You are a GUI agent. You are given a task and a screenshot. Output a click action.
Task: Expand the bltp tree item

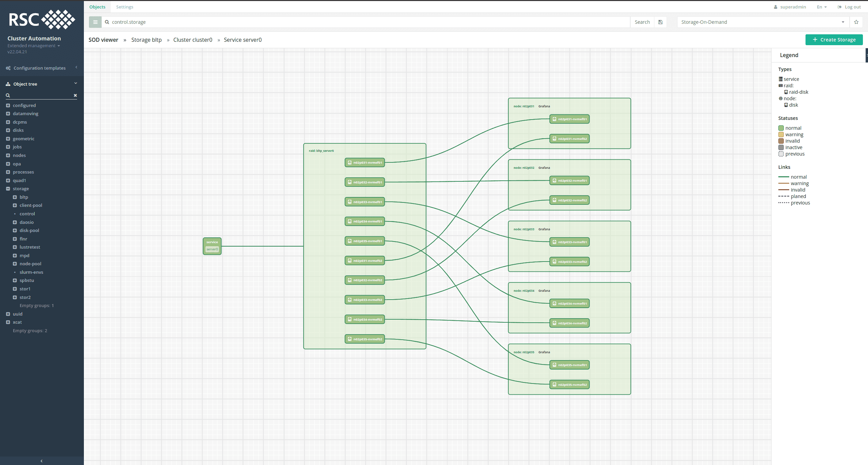[15, 197]
